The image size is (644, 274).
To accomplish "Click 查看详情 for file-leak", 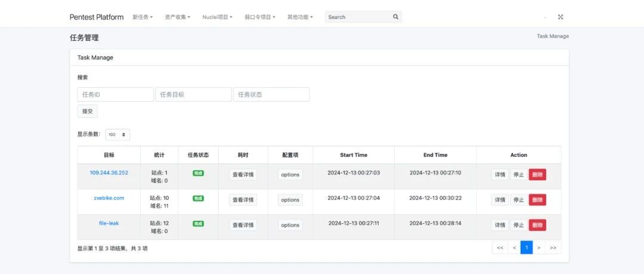I will 243,225.
